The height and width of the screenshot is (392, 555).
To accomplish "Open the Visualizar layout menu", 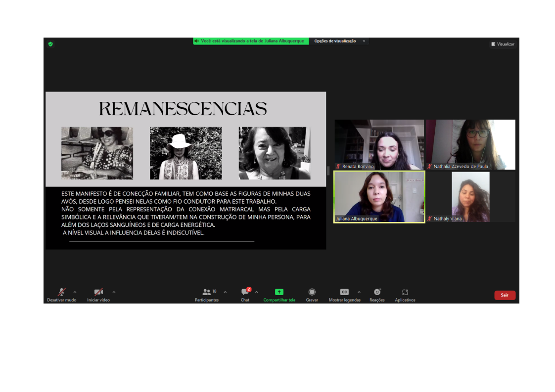I will click(x=503, y=44).
